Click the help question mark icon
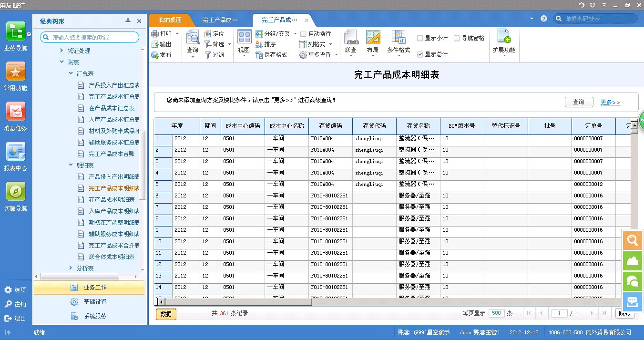 (x=544, y=19)
